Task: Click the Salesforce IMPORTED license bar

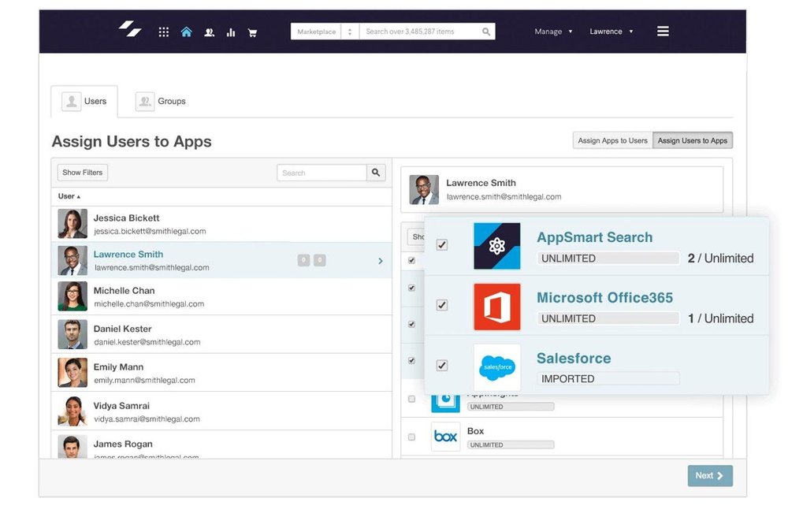Action: pos(608,378)
